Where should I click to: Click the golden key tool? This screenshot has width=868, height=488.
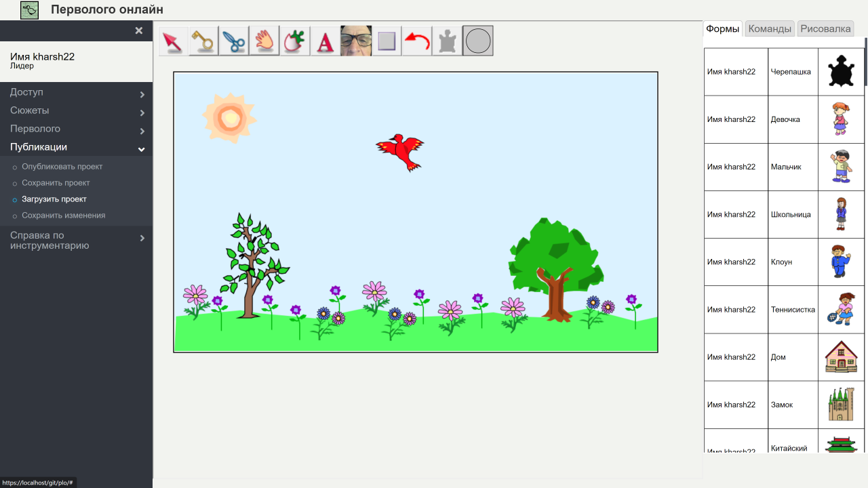[x=203, y=41]
